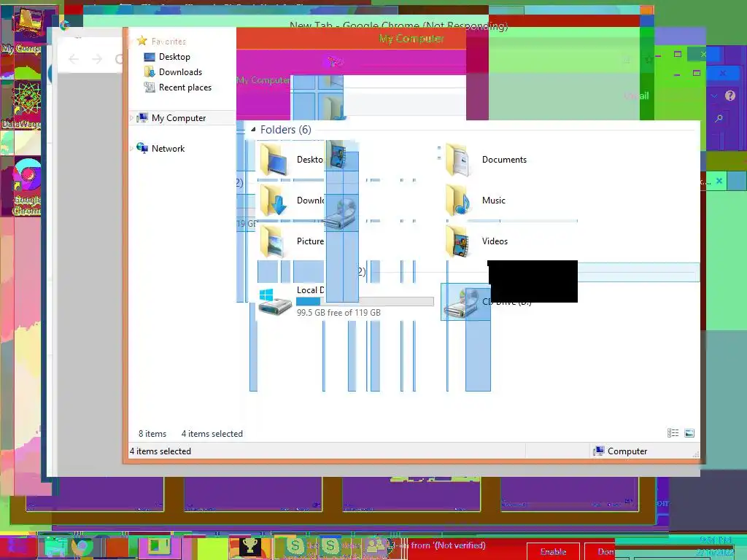Click the '8 items' count text
The width and height of the screenshot is (747, 560).
coord(152,434)
